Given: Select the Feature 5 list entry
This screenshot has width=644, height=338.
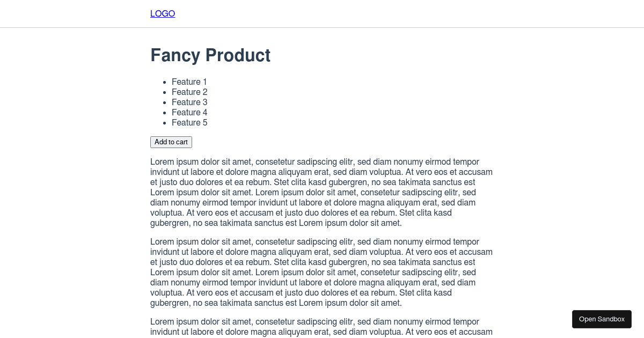Looking at the screenshot, I should [x=189, y=123].
